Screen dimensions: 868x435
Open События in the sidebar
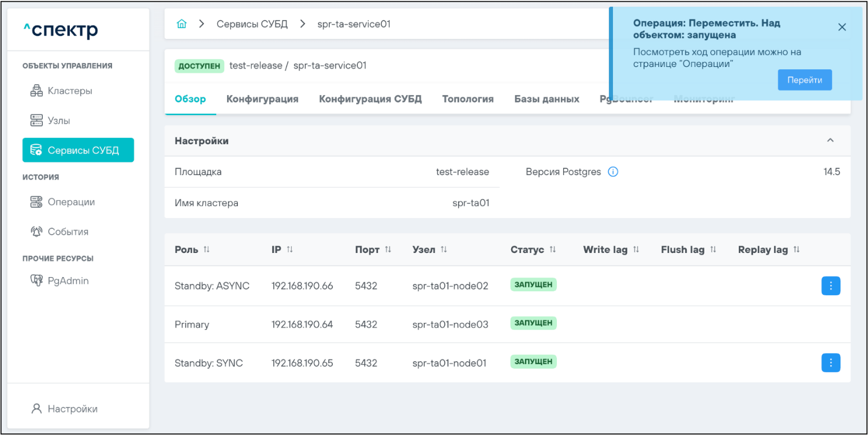pos(67,232)
